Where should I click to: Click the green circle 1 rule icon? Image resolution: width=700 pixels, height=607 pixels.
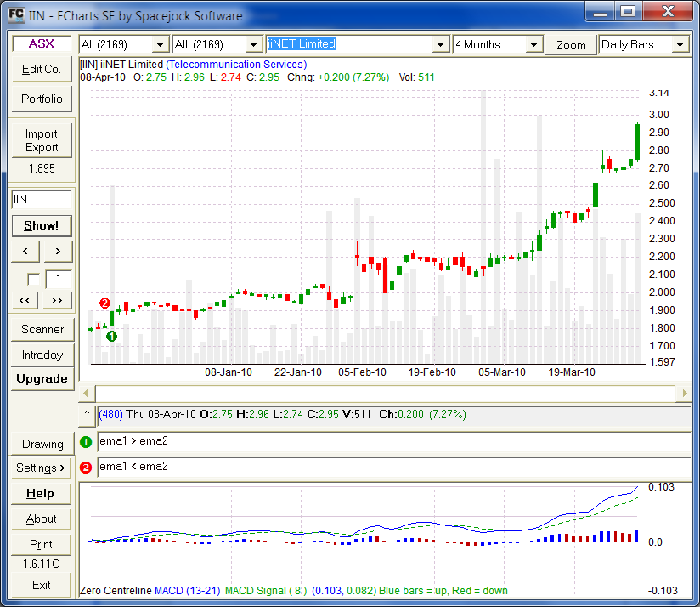(x=86, y=442)
